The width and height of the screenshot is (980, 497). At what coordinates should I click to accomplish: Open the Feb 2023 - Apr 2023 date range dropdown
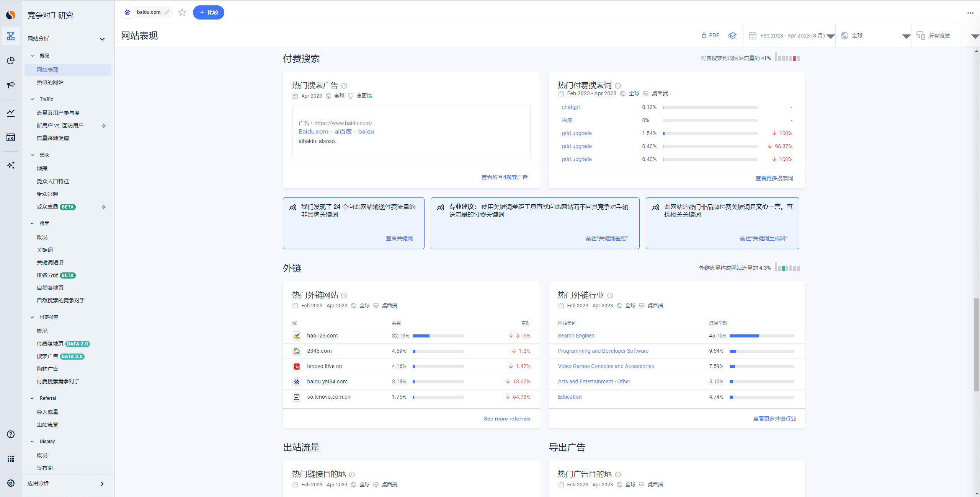792,36
